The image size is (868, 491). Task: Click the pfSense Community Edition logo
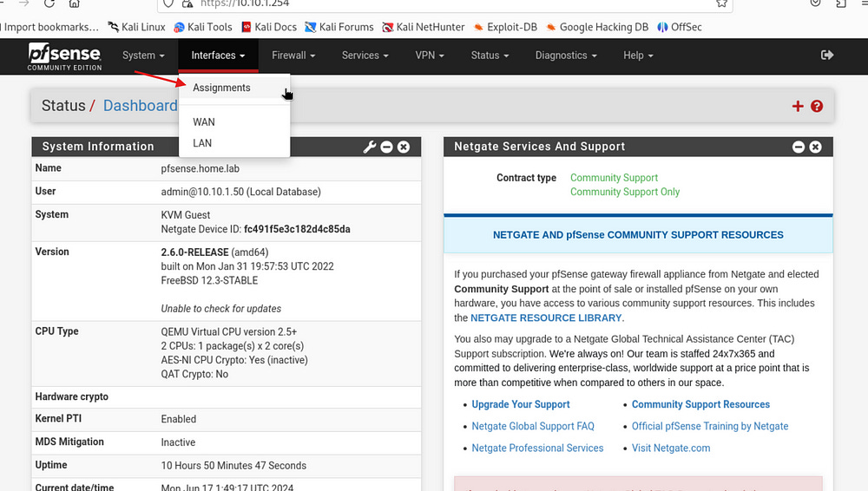click(x=65, y=56)
